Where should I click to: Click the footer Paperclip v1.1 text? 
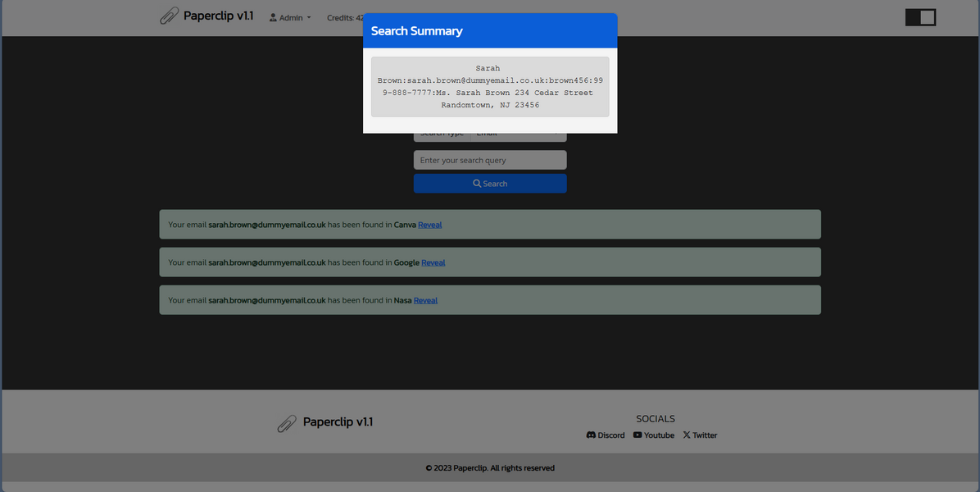[338, 422]
